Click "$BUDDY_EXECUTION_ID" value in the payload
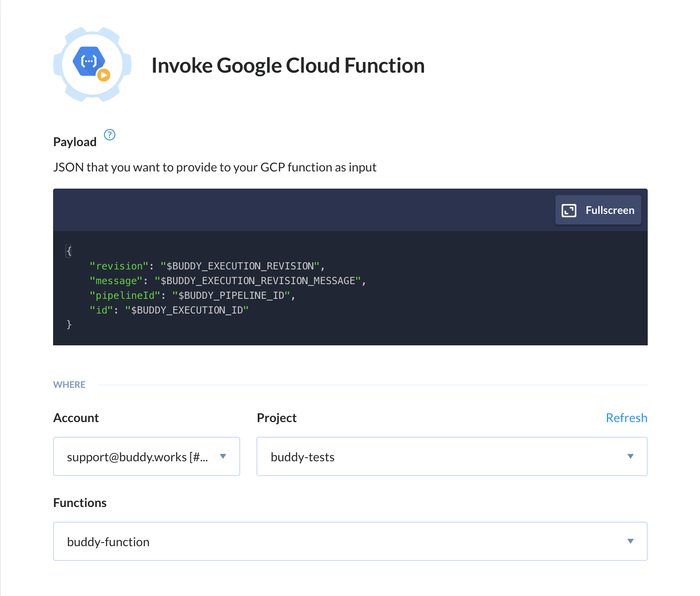 [187, 310]
